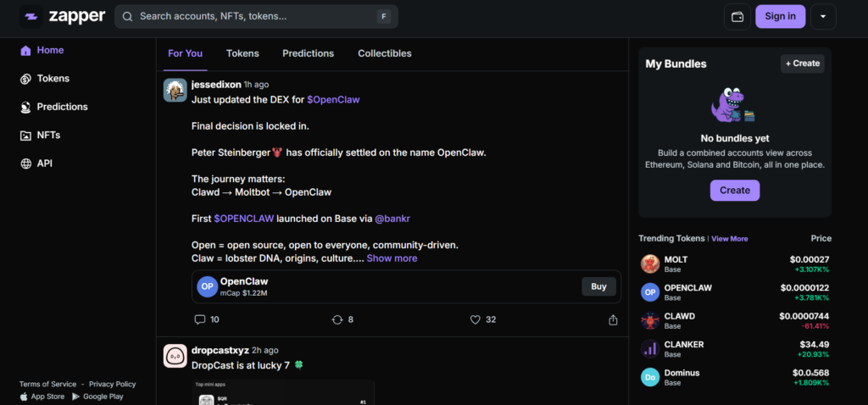The height and width of the screenshot is (405, 868).
Task: Click the sidebar Tokens coin icon
Action: (25, 79)
